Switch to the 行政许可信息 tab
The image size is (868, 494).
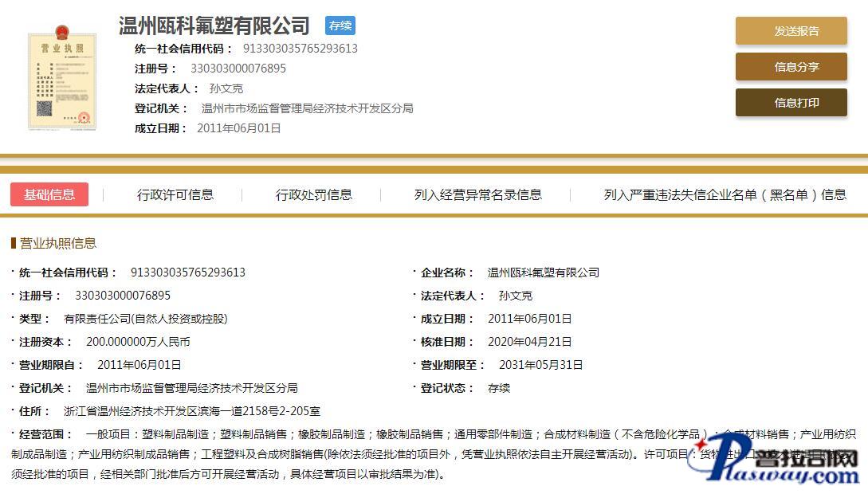click(x=175, y=194)
